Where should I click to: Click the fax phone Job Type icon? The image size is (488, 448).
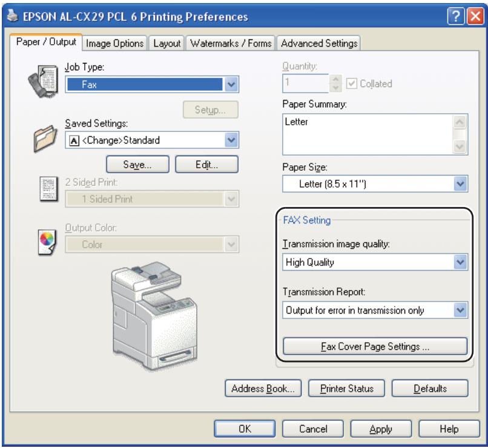(x=43, y=82)
